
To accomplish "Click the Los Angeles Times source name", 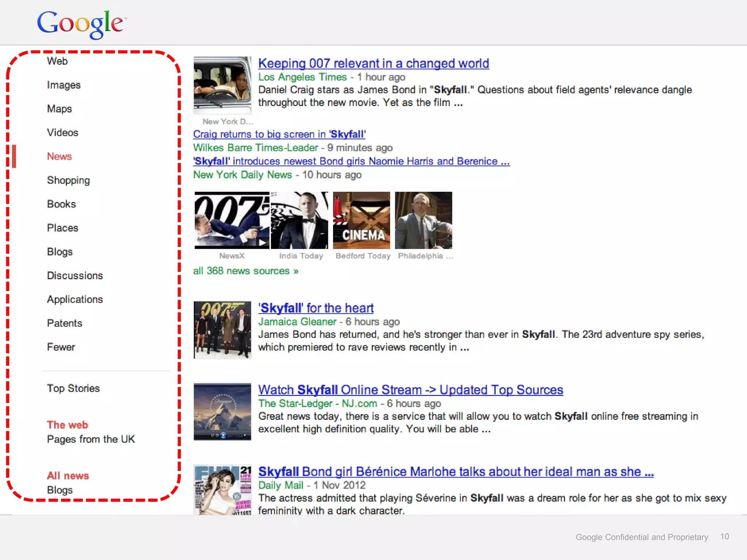I will pos(302,77).
